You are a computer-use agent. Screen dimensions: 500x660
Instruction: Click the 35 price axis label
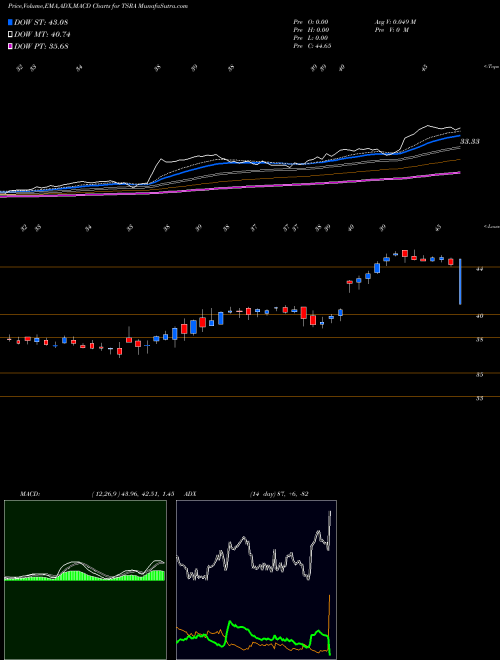point(479,375)
